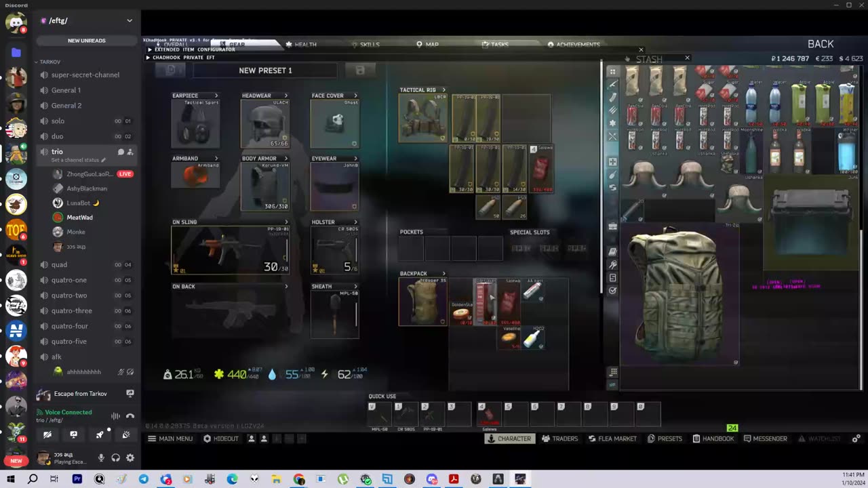
Task: Open the TRADERS bottom menu tab
Action: point(559,439)
